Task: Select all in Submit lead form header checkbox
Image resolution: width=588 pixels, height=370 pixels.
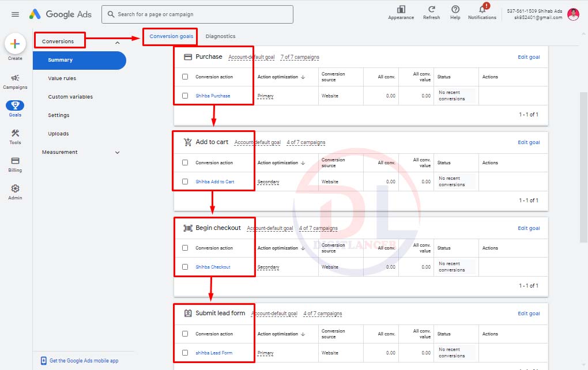Action: (185, 334)
